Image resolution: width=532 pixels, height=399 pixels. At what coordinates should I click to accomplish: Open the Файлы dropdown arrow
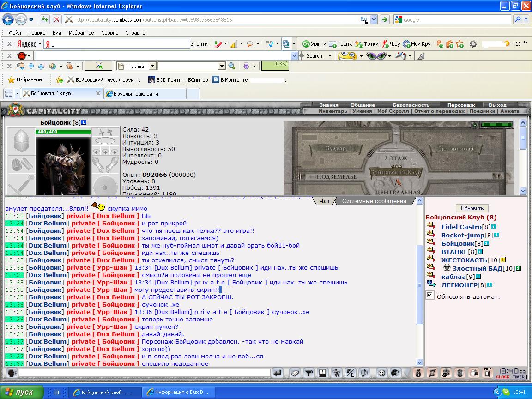pos(153,66)
